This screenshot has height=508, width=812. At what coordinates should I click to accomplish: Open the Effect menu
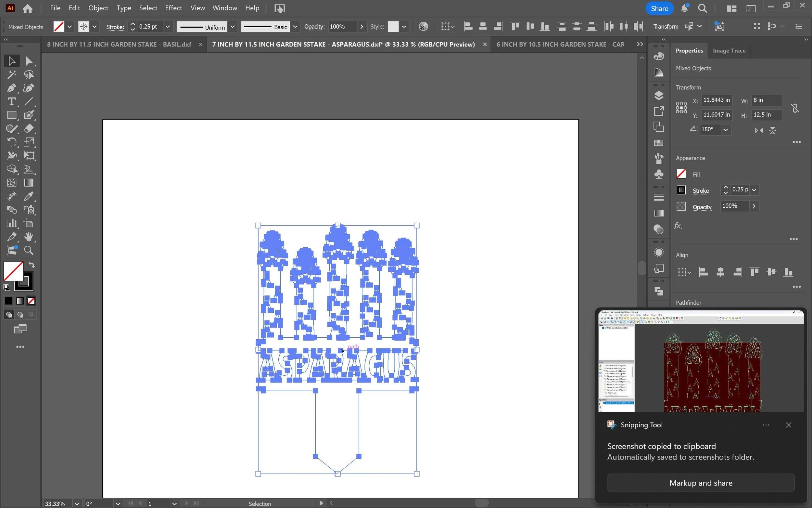click(173, 8)
